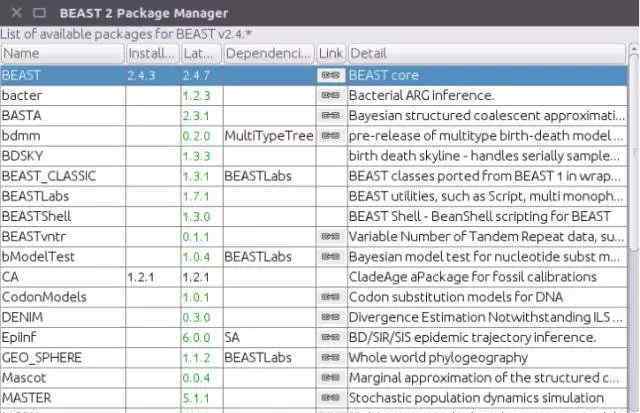Close the BEAST 2 Package Manager window
The width and height of the screenshot is (640, 413).
coord(16,13)
